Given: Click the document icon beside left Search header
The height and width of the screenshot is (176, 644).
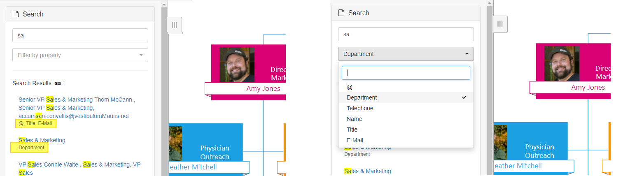Looking at the screenshot, I should coord(16,14).
